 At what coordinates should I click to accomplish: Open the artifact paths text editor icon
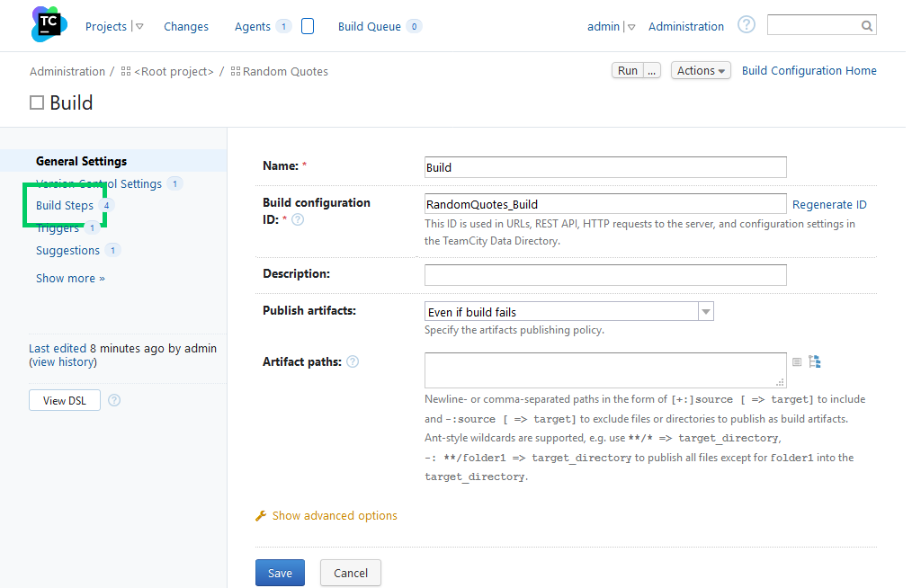click(797, 361)
